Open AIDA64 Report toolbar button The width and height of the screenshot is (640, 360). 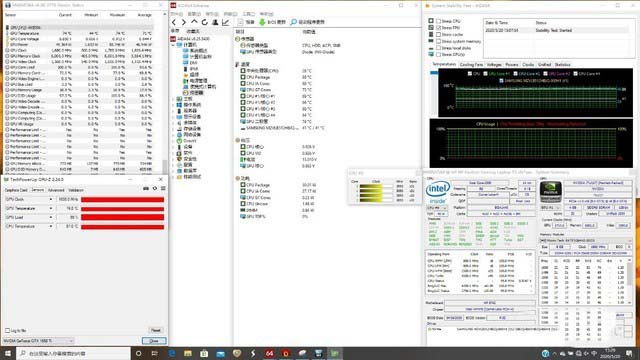246,22
